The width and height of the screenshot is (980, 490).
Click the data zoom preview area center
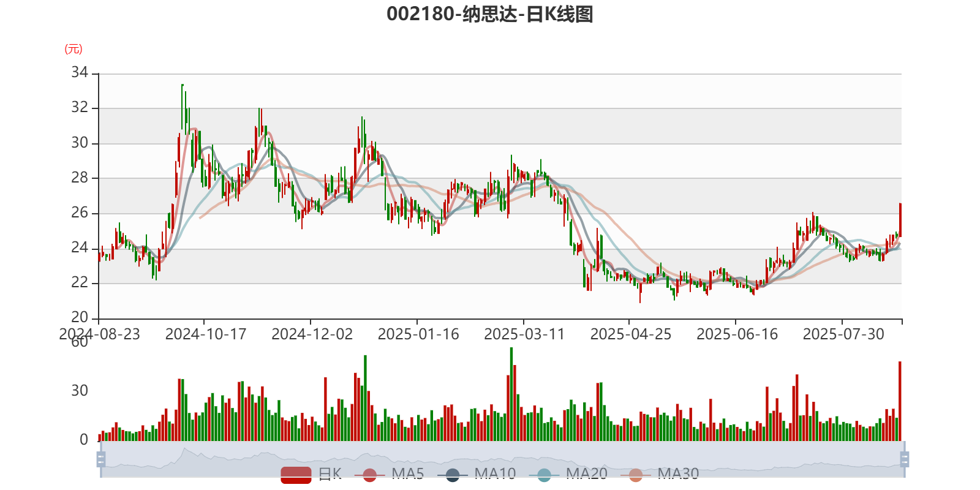point(503,459)
